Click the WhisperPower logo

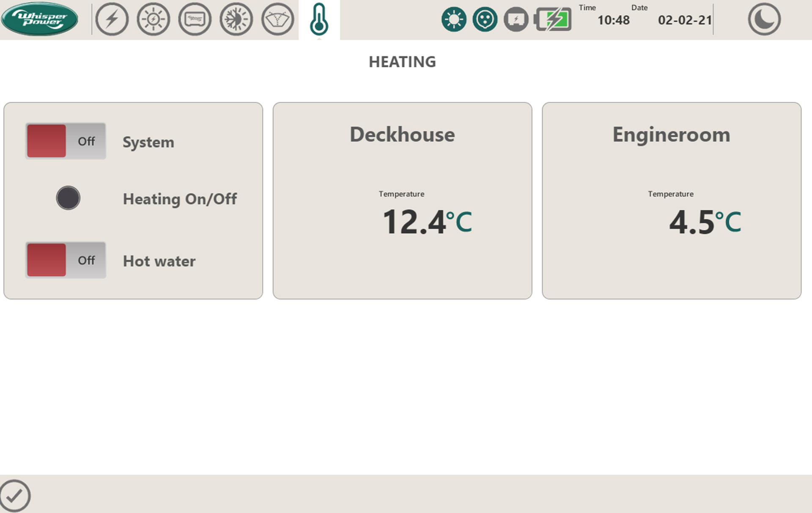[39, 19]
